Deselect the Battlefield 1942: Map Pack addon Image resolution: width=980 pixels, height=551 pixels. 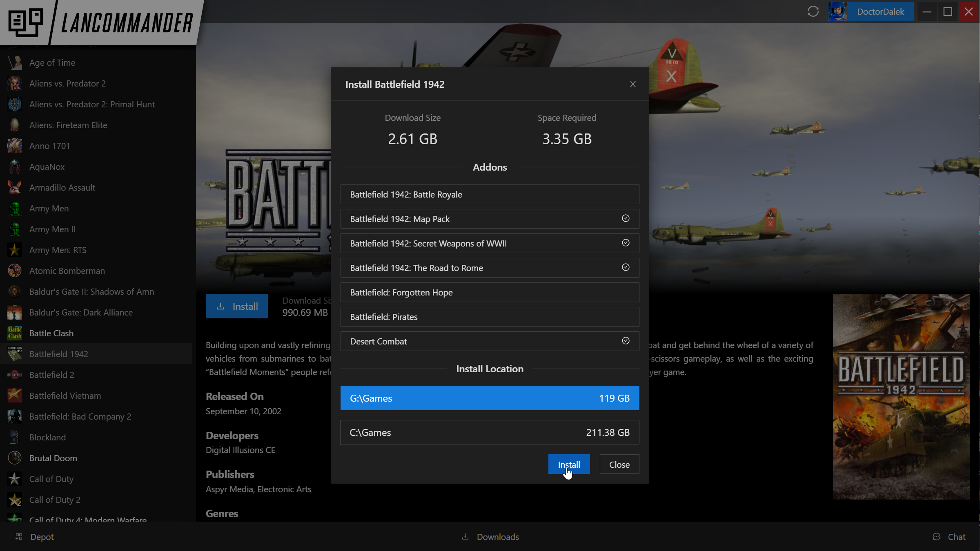click(626, 218)
